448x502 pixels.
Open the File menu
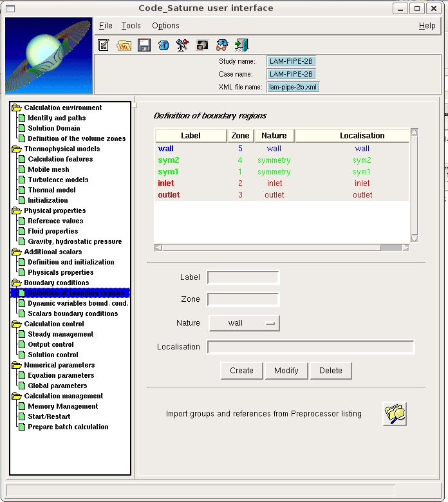pyautogui.click(x=106, y=26)
